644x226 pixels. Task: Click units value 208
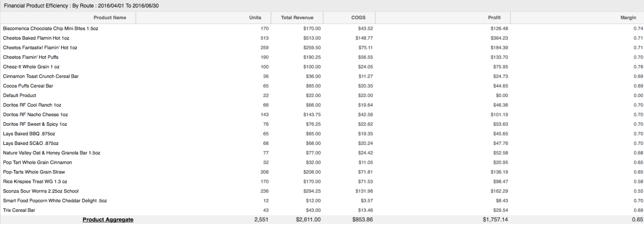[x=265, y=172]
